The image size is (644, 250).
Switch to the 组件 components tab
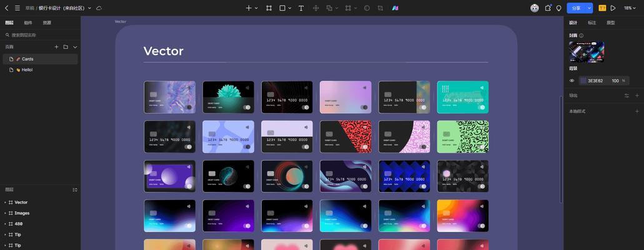(28, 22)
